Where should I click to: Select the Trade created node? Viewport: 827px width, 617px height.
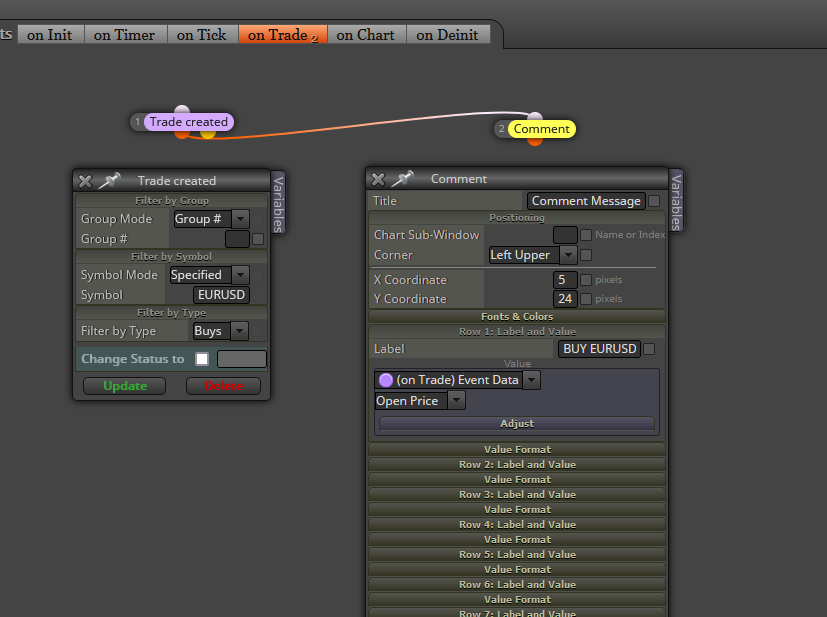pyautogui.click(x=188, y=122)
